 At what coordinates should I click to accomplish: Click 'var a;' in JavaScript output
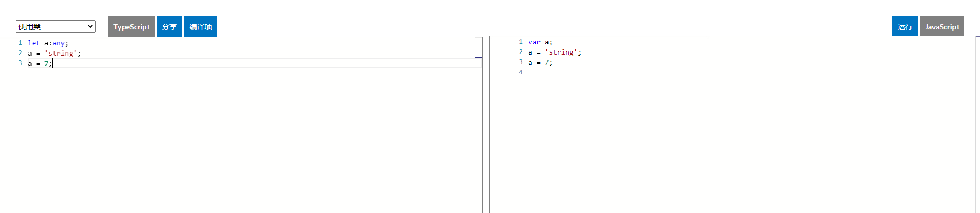tap(540, 42)
